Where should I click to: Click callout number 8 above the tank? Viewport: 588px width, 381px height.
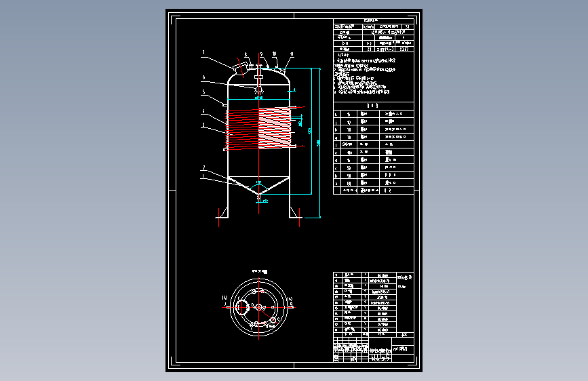click(246, 55)
